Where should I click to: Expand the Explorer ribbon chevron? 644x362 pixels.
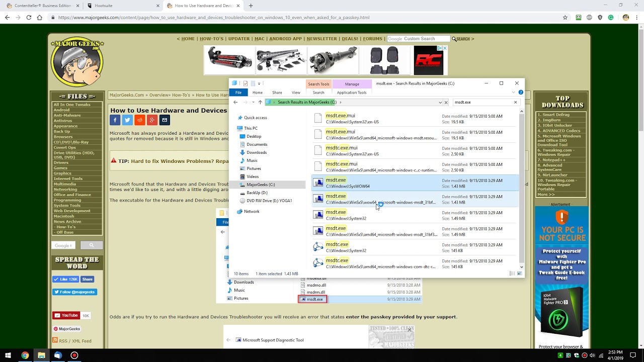[x=514, y=93]
